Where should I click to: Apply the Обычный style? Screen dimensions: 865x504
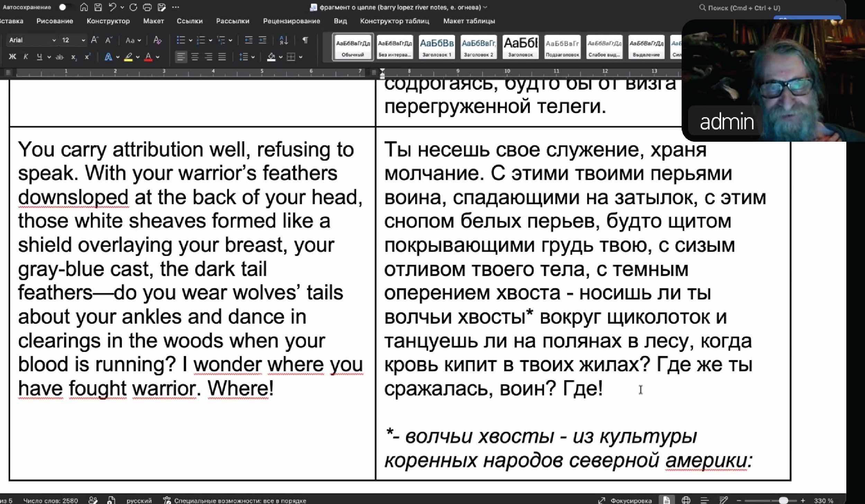353,47
